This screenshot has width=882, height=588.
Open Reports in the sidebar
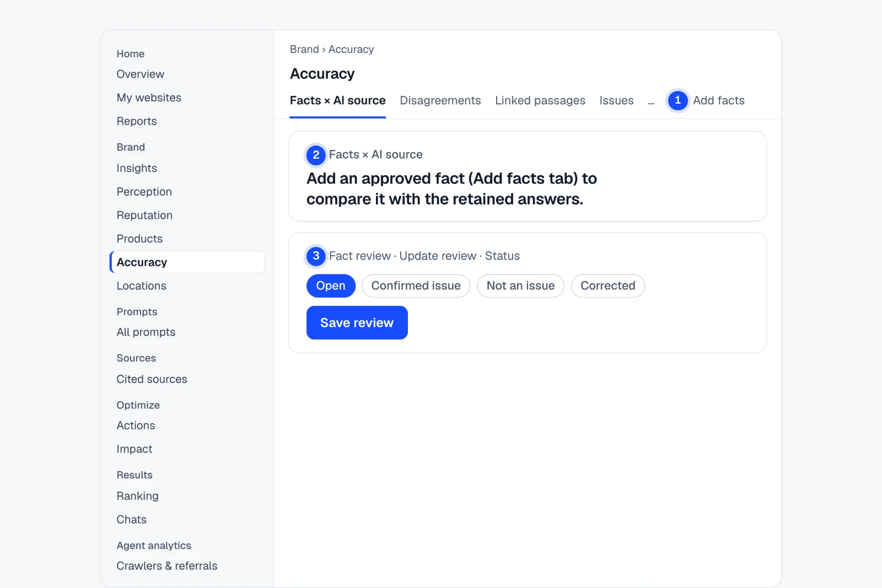click(x=137, y=121)
